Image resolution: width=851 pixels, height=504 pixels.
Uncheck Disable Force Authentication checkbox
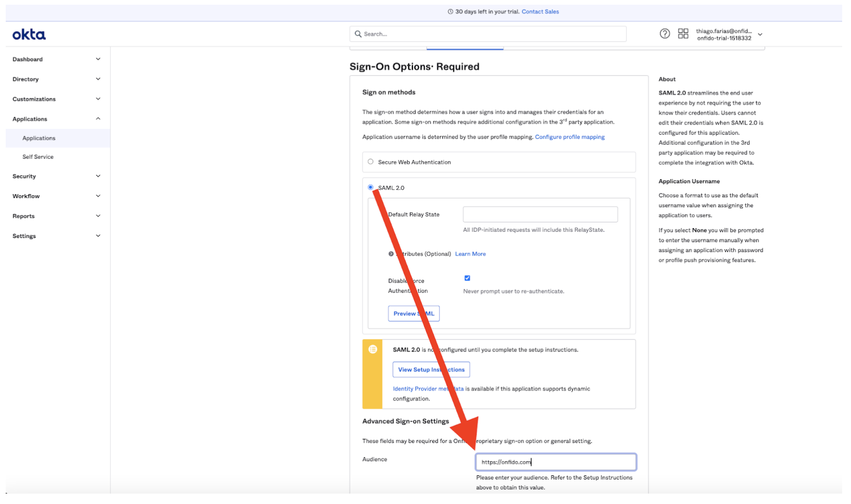(x=467, y=278)
